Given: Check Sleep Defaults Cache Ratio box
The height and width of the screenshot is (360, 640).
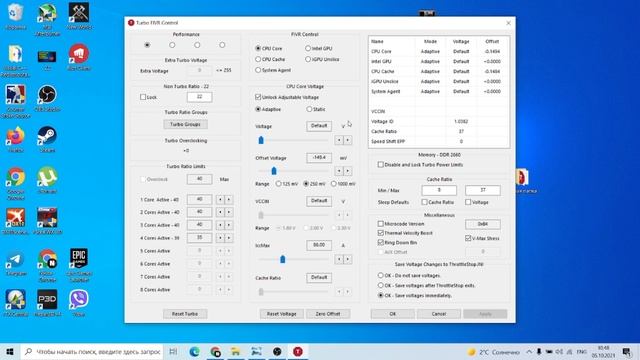Looking at the screenshot, I should pos(424,202).
